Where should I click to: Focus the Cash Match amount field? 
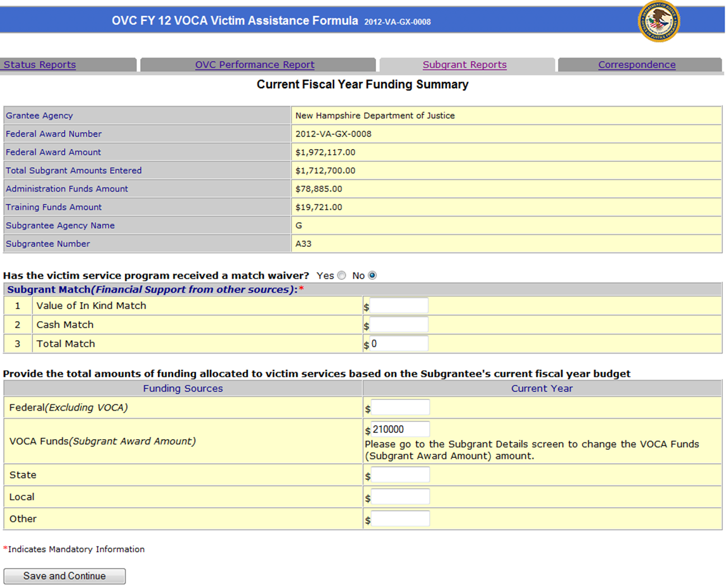(x=399, y=325)
